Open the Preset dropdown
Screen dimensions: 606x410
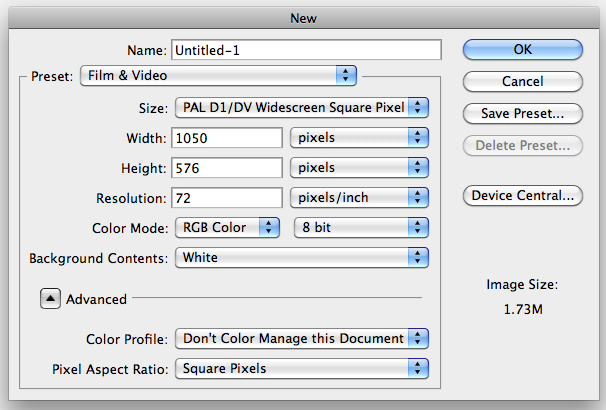(x=217, y=75)
